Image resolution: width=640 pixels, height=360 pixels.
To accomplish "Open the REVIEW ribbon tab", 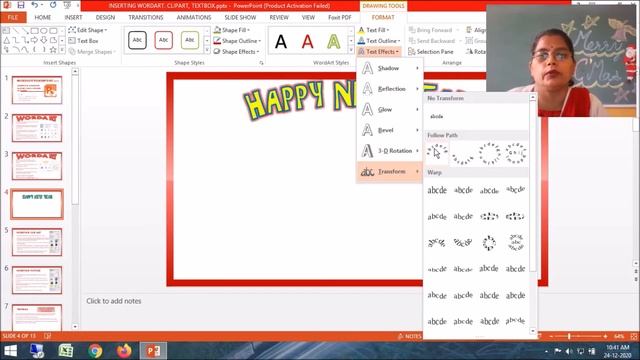I will (279, 18).
